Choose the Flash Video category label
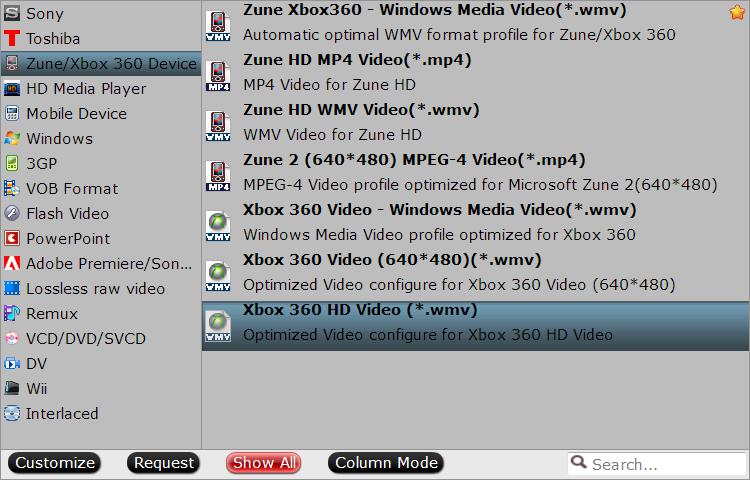This screenshot has width=750, height=480. (x=67, y=213)
